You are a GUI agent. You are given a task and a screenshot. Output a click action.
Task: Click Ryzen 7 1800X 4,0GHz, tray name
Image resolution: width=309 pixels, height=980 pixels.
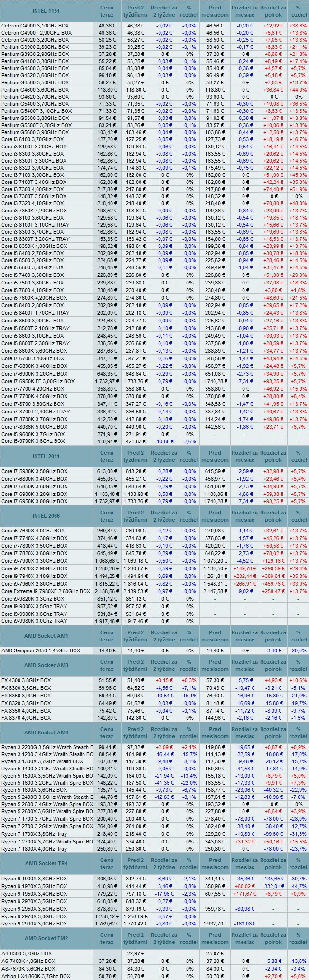pyautogui.click(x=34, y=849)
